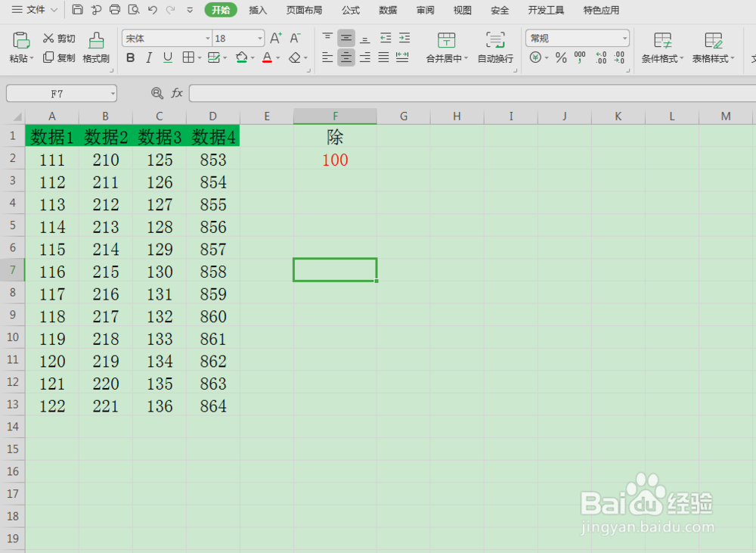
Task: Align text to top
Action: click(327, 38)
